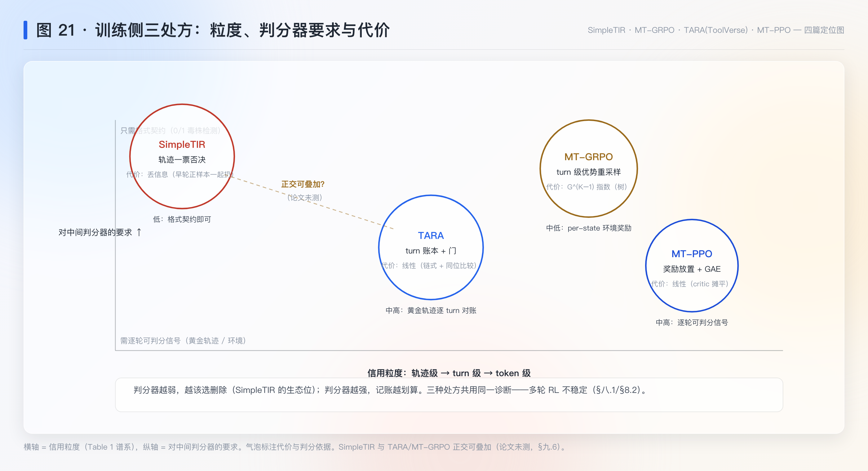Click caption '中高：逐轮可判分信号'
Viewport: 868px width, 471px height.
tap(691, 323)
